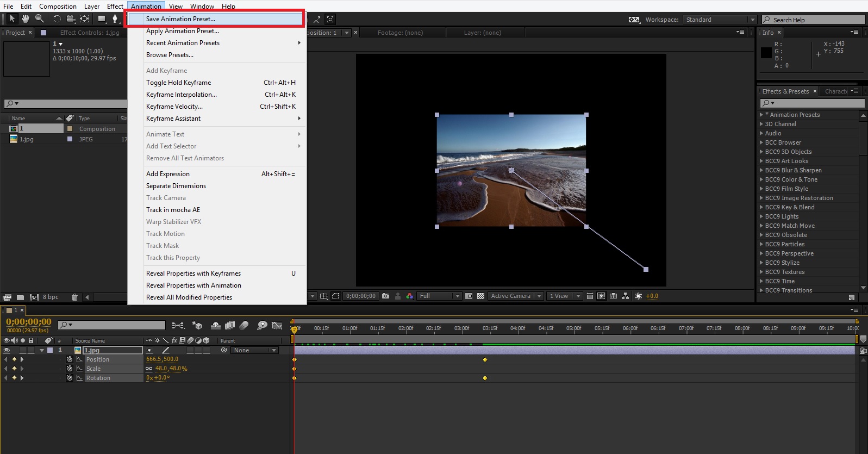Create a new folder in Project panel

pos(20,297)
